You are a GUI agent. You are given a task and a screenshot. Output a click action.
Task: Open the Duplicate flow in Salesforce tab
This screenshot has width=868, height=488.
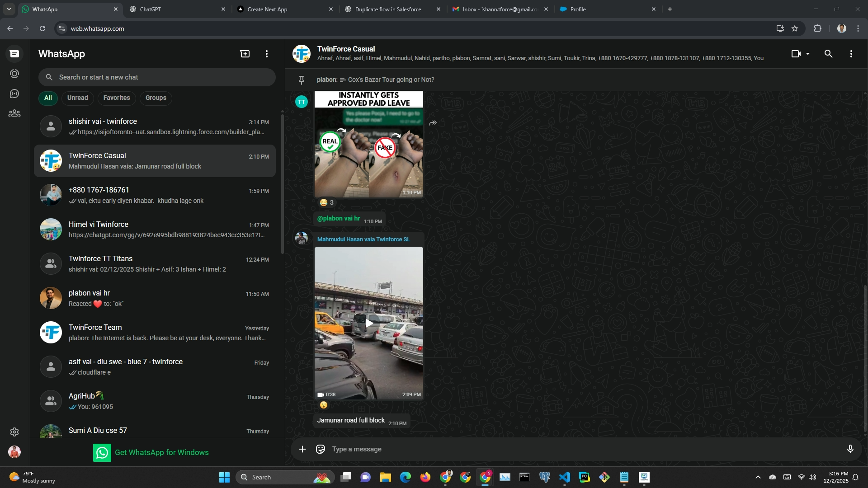coord(388,9)
